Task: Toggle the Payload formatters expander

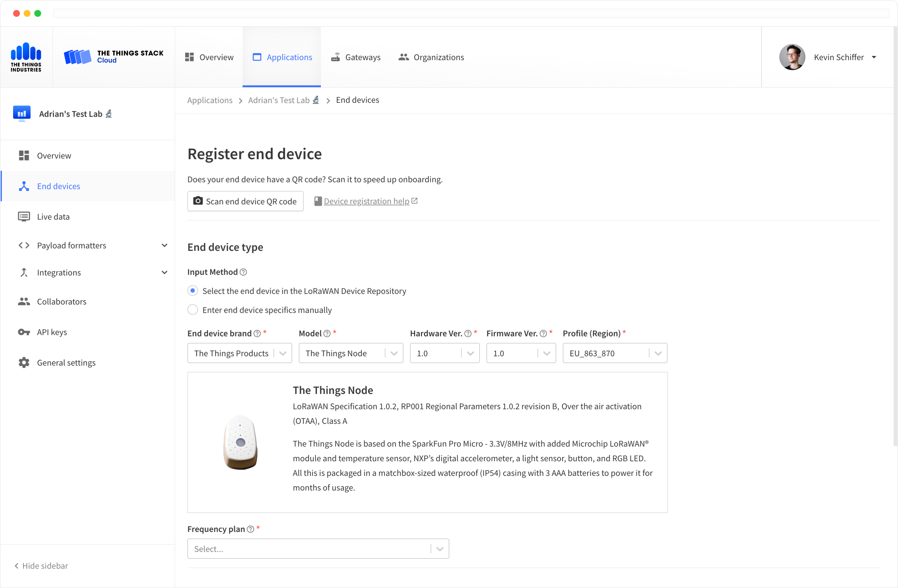Action: point(165,245)
